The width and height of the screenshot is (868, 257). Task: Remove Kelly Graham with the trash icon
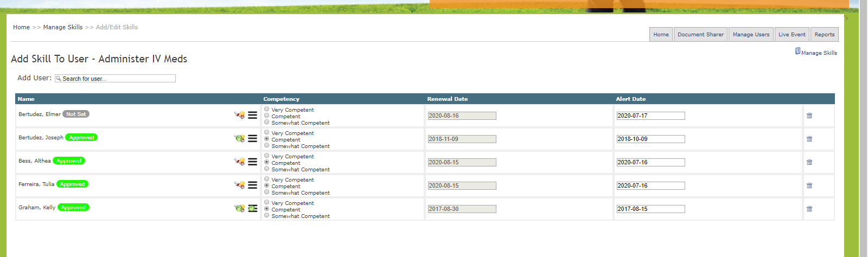point(809,209)
